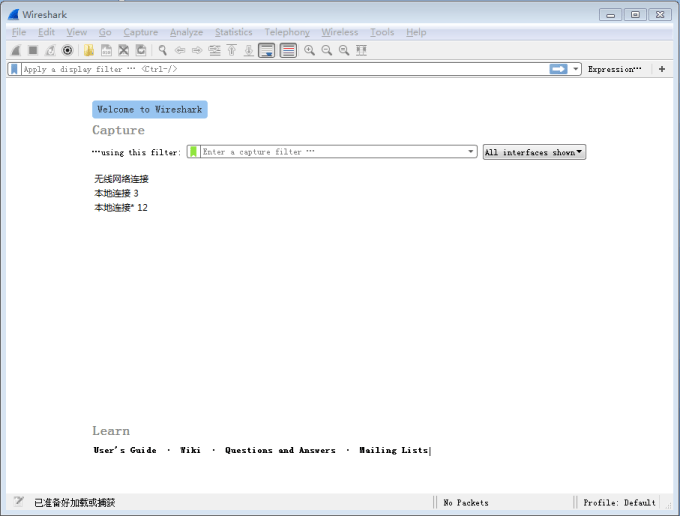Click Profile: Default in status bar
This screenshot has width=680, height=516.
pos(619,503)
